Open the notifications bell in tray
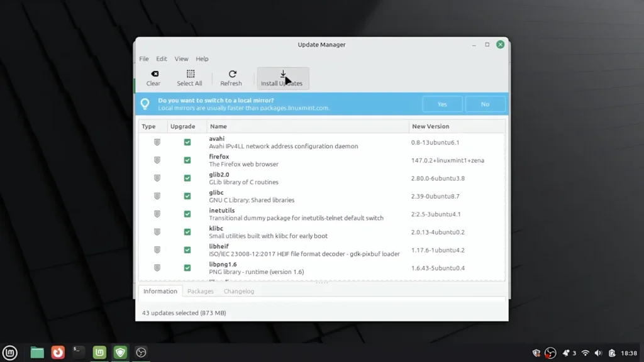Image resolution: width=644 pixels, height=362 pixels. 566,353
